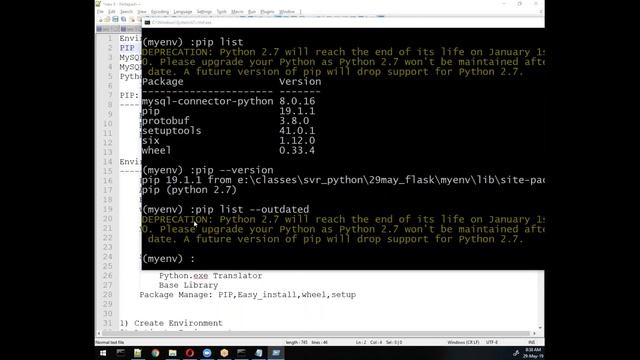Click the system tray icon beside clock
Image resolution: width=640 pixels, height=360 pixels.
516,353
